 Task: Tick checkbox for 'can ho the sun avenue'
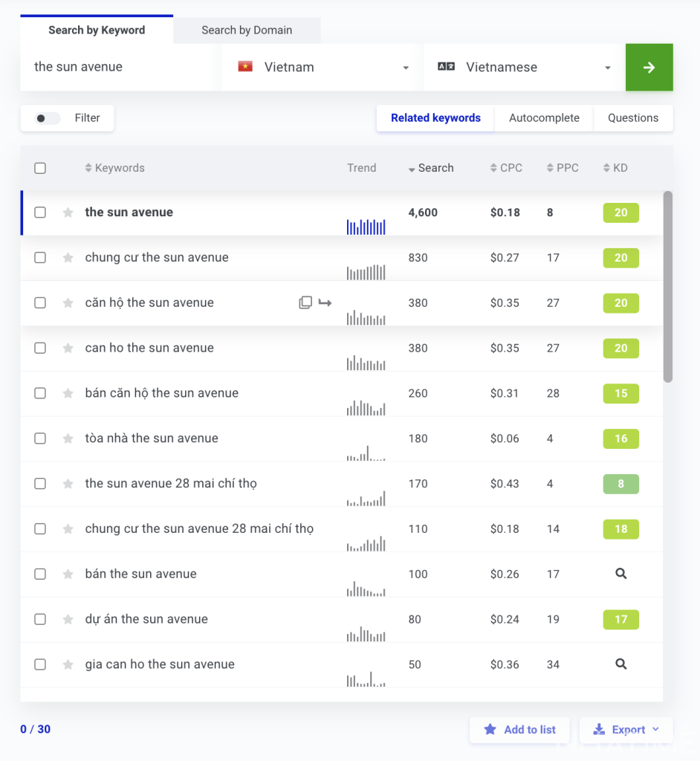coord(40,348)
